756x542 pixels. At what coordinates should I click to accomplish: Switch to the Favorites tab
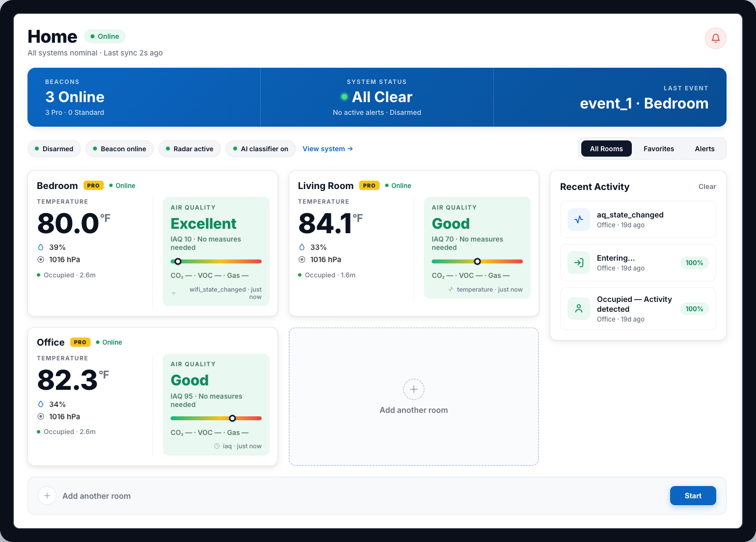click(x=659, y=149)
